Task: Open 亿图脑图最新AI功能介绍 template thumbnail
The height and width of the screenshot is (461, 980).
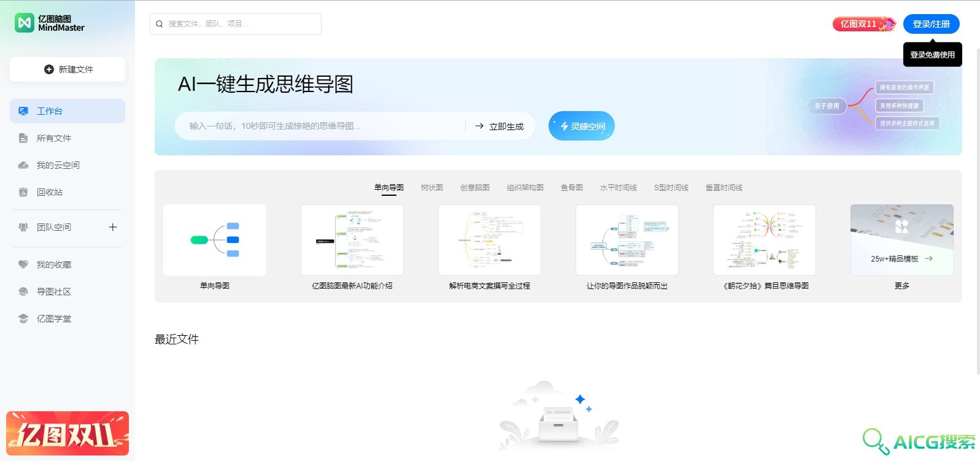Action: tap(352, 240)
